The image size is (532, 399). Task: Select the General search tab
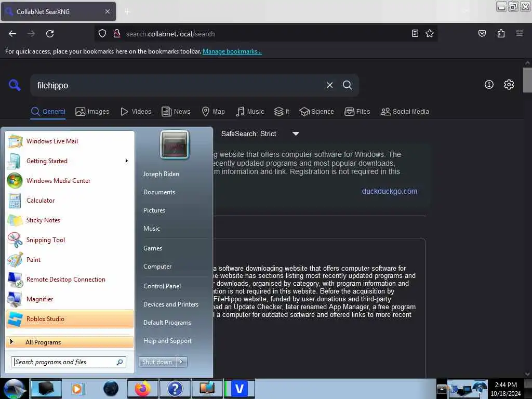pyautogui.click(x=48, y=112)
